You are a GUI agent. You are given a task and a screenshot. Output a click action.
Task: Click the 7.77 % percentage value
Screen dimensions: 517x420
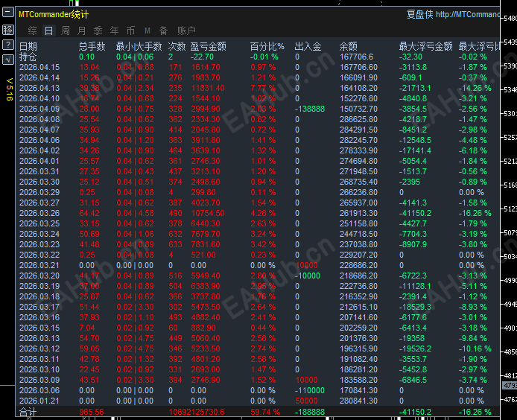tap(263, 88)
